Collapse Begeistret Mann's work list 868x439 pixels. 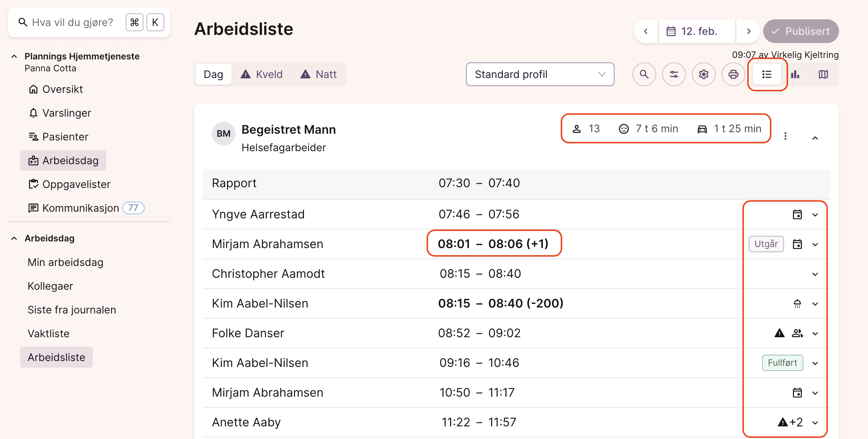click(815, 138)
